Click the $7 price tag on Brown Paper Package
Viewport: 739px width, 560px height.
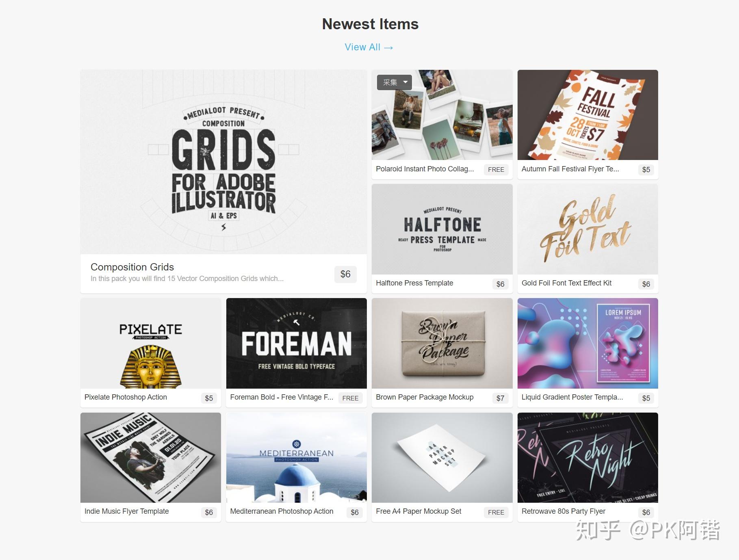tap(500, 398)
